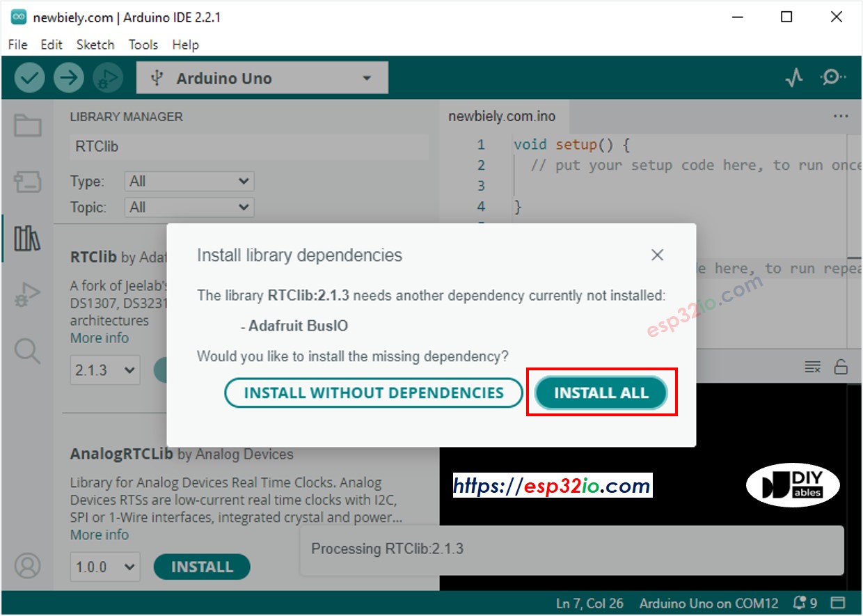863x616 pixels.
Task: Click the Upload arrow icon
Action: point(68,78)
